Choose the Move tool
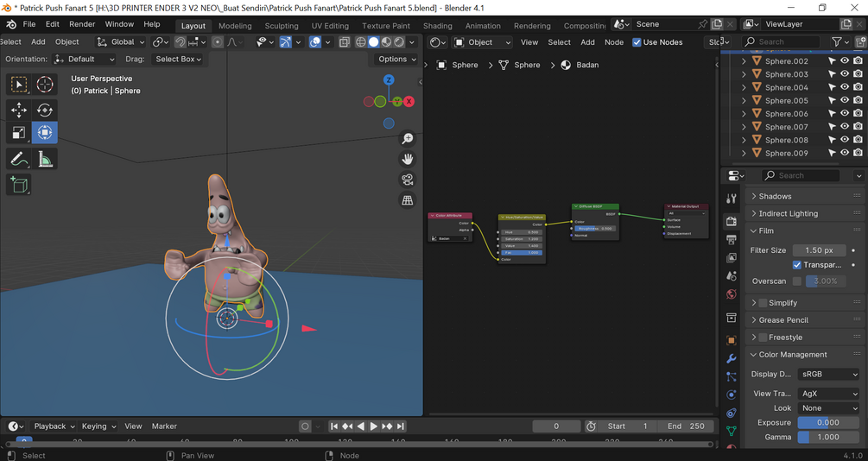 click(19, 110)
